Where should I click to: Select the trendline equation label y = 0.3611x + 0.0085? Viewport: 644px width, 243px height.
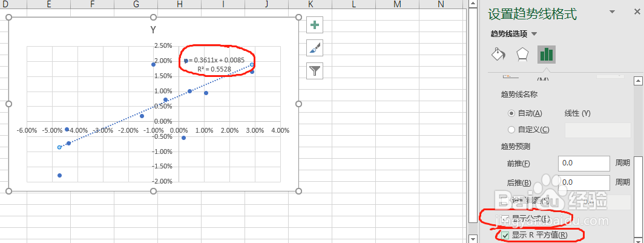pos(214,60)
